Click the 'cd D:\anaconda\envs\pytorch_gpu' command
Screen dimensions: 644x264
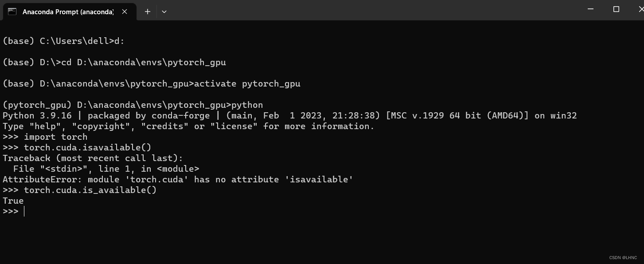(x=144, y=62)
